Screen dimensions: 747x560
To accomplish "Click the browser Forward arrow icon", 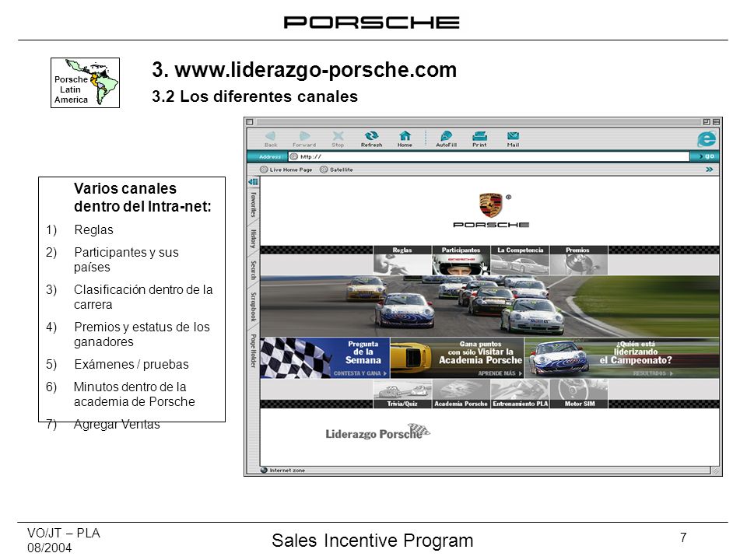I will tap(304, 136).
